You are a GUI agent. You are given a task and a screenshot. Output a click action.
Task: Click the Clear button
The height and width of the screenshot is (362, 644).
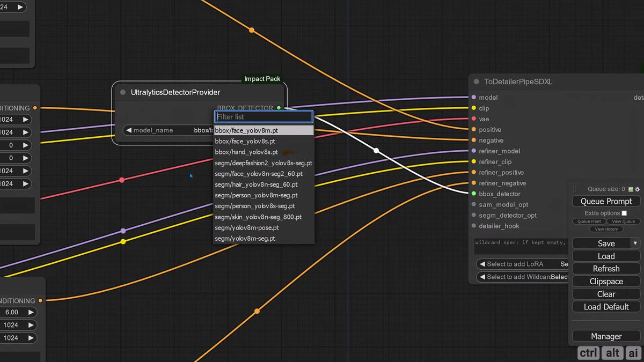606,294
